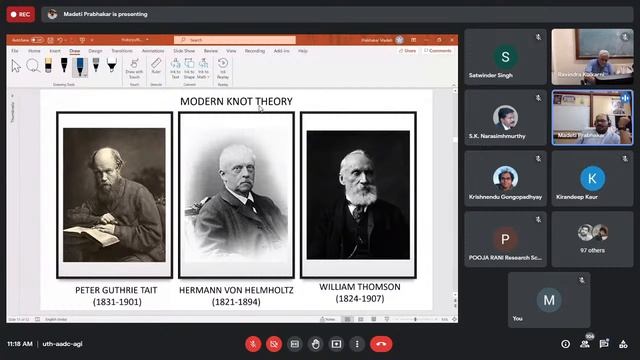The height and width of the screenshot is (360, 640).
Task: Select the arrow Select Objects tool
Action: [16, 66]
